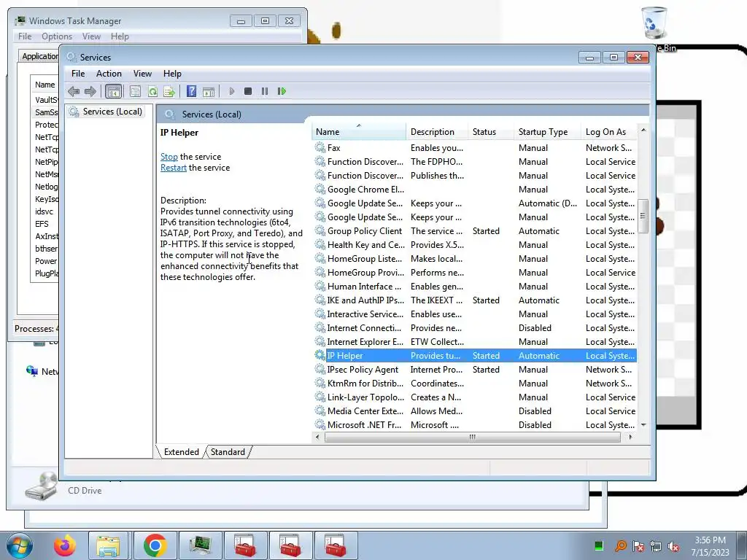Screen dimensions: 747x560
Task: Switch to the Extended tab
Action: click(x=182, y=452)
